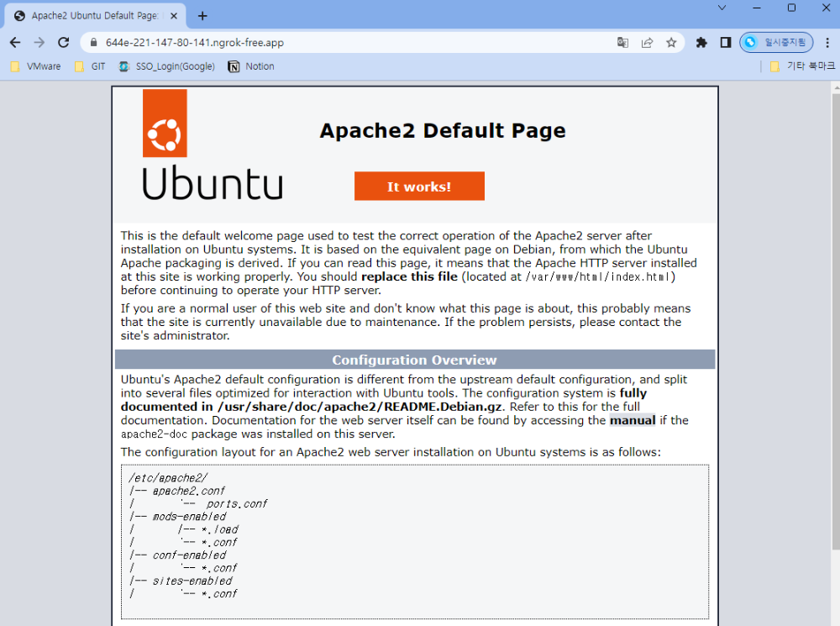Click the 'mods-enabled' line
The width and height of the screenshot is (840, 626).
[x=189, y=517]
